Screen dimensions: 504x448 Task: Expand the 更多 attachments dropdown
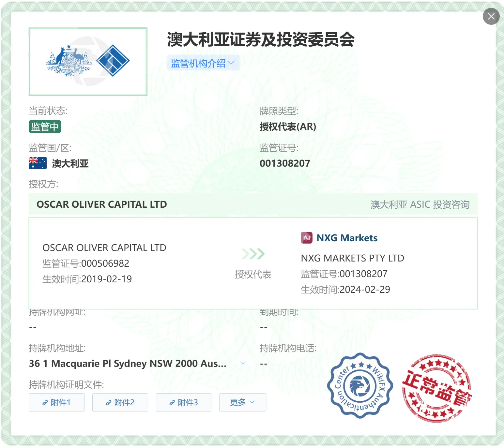coord(243,402)
